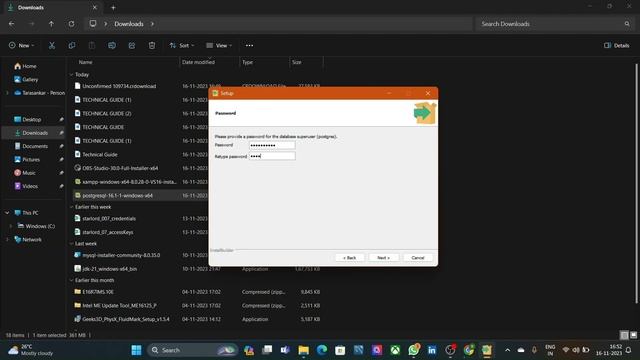Open the Windows Start menu

click(136, 350)
